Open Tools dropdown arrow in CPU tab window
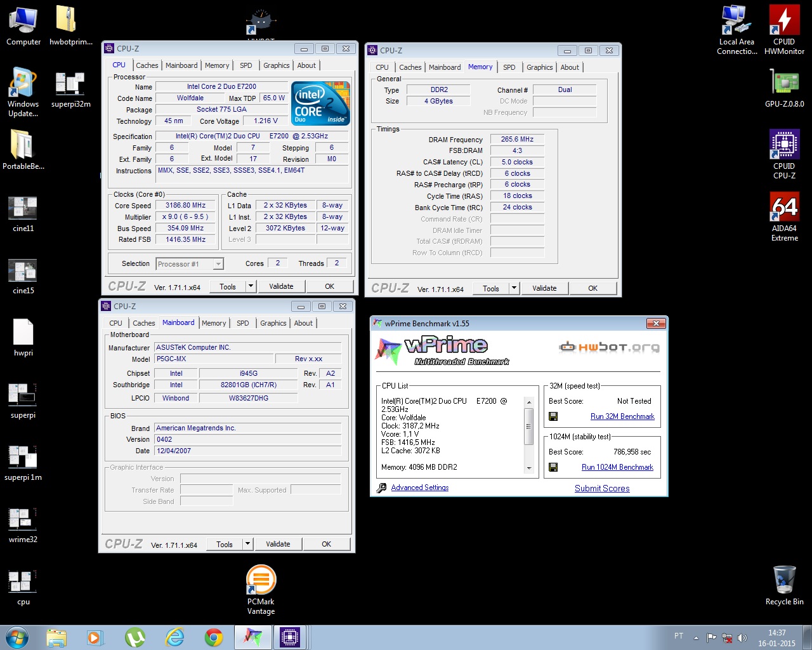The image size is (812, 650). pos(251,286)
